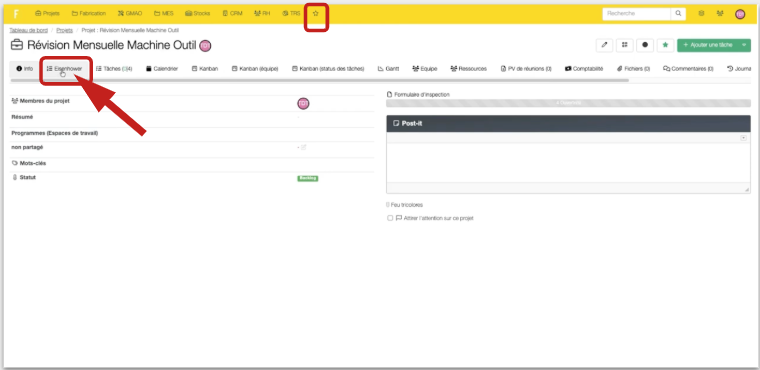Open the team icon in the header
Viewport: 760px width, 370px height.
(720, 14)
